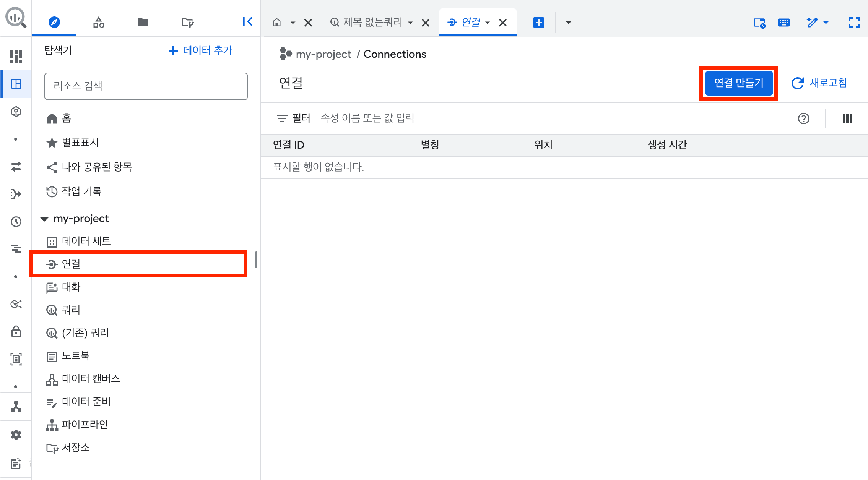Open column display options for the connections table

pyautogui.click(x=847, y=118)
